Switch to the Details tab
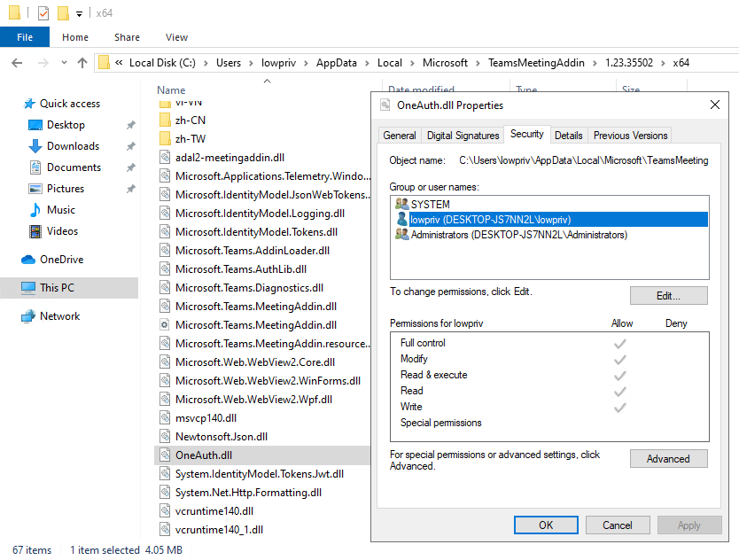739x560 pixels. point(568,136)
